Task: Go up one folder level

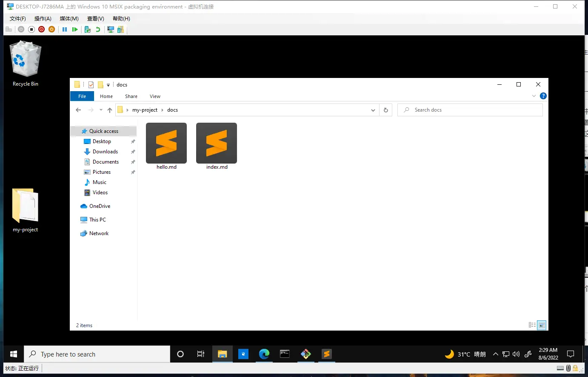Action: (110, 110)
